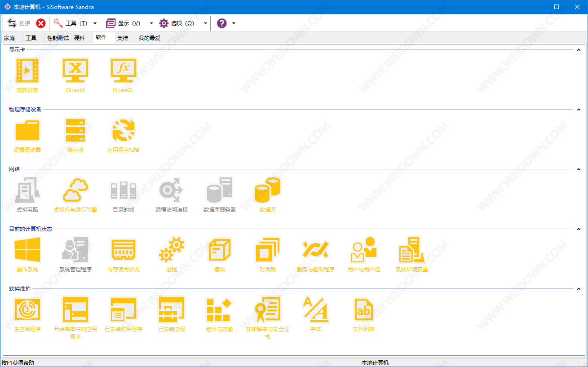
Task: Open the 目录的域 icon
Action: pos(124,190)
